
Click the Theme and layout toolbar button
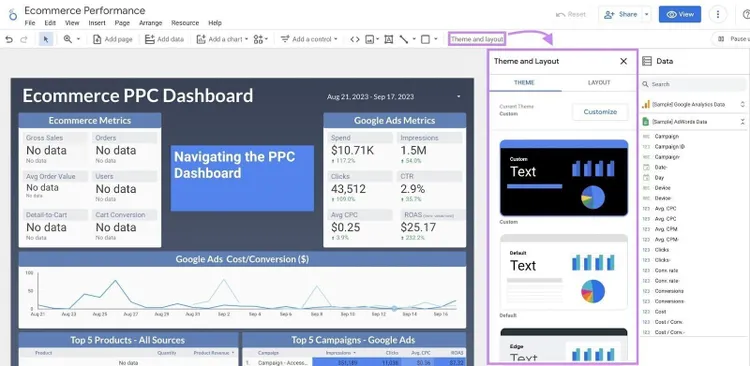[x=477, y=39]
